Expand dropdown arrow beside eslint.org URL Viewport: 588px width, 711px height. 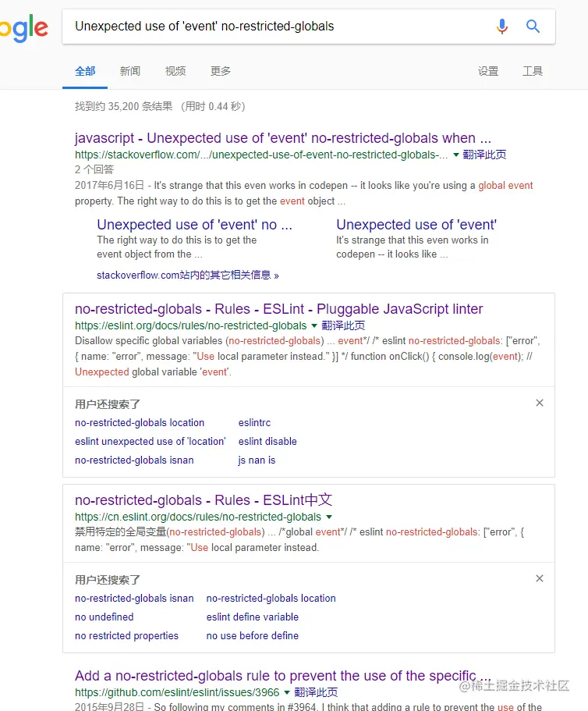click(314, 326)
